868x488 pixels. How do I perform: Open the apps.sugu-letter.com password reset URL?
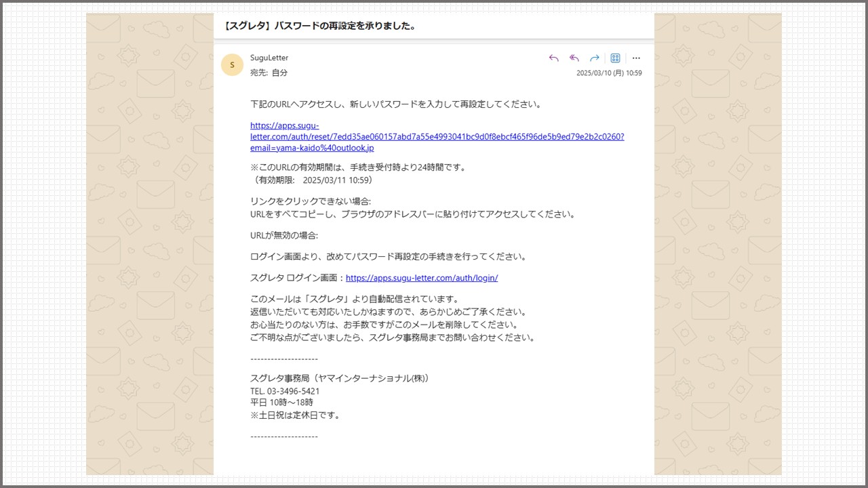tap(437, 136)
